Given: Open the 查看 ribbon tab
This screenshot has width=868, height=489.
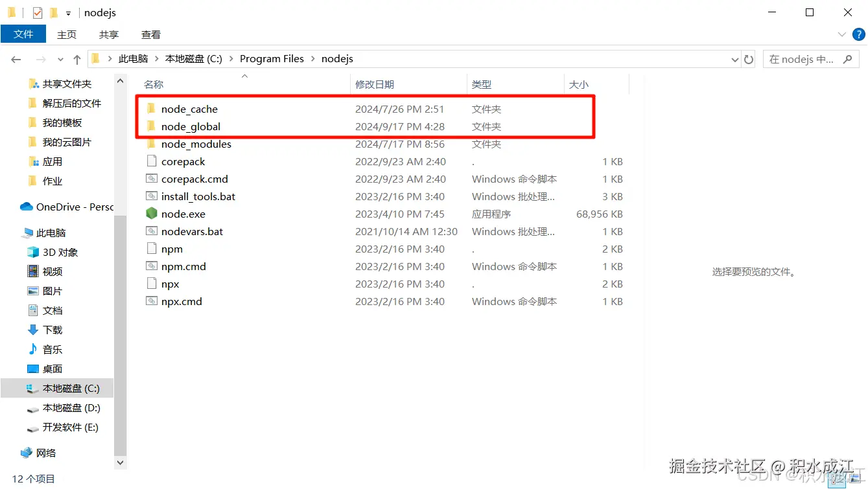Looking at the screenshot, I should (151, 34).
